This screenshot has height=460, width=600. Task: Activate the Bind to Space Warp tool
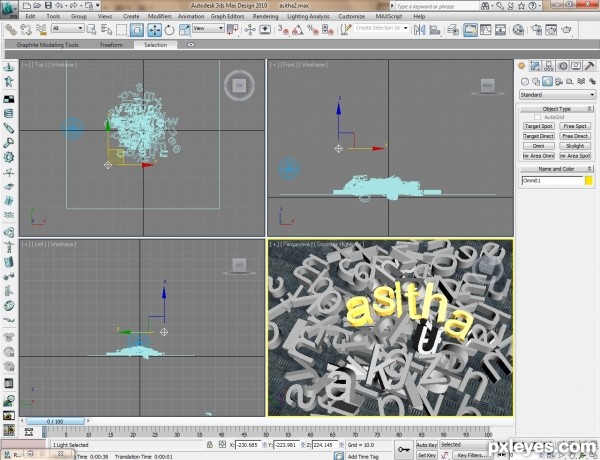click(x=41, y=29)
